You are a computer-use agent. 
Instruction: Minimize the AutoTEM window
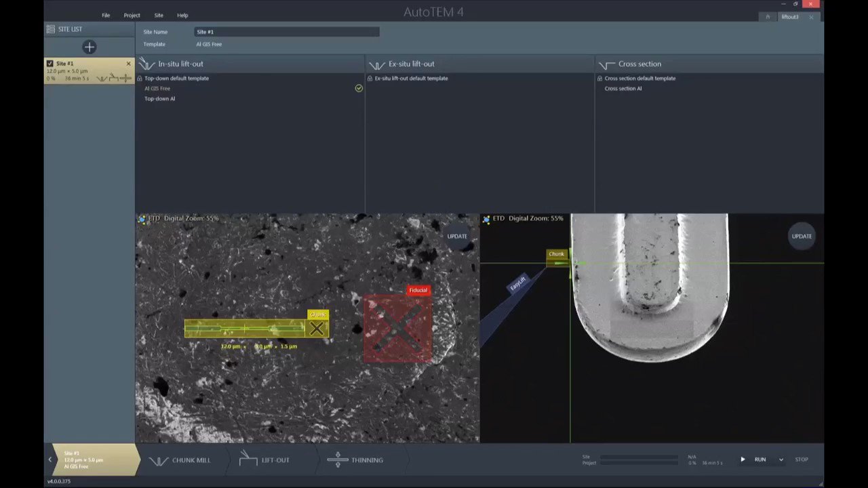coord(783,4)
